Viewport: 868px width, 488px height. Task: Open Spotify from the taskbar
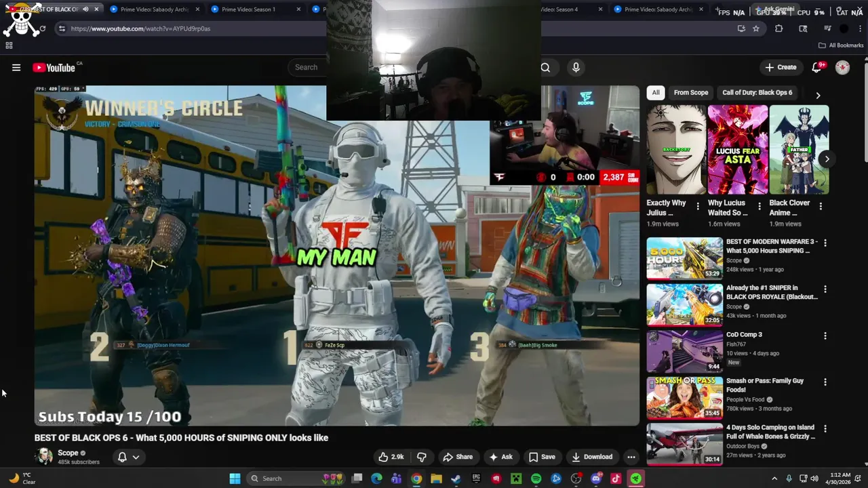(x=536, y=479)
